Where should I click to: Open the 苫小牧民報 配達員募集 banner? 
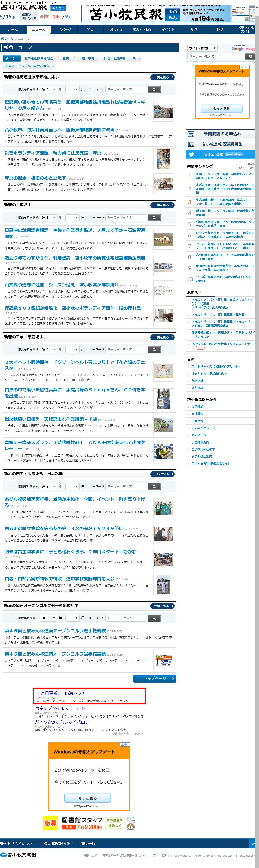pos(220,144)
